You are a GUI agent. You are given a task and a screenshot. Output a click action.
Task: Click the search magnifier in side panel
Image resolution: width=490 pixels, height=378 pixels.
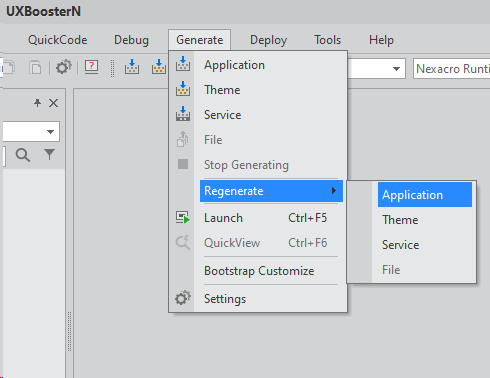(x=23, y=155)
